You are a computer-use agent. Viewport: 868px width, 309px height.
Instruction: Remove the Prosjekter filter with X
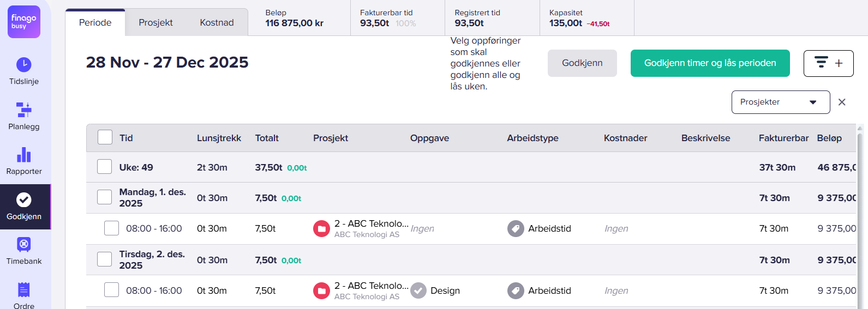pos(842,102)
